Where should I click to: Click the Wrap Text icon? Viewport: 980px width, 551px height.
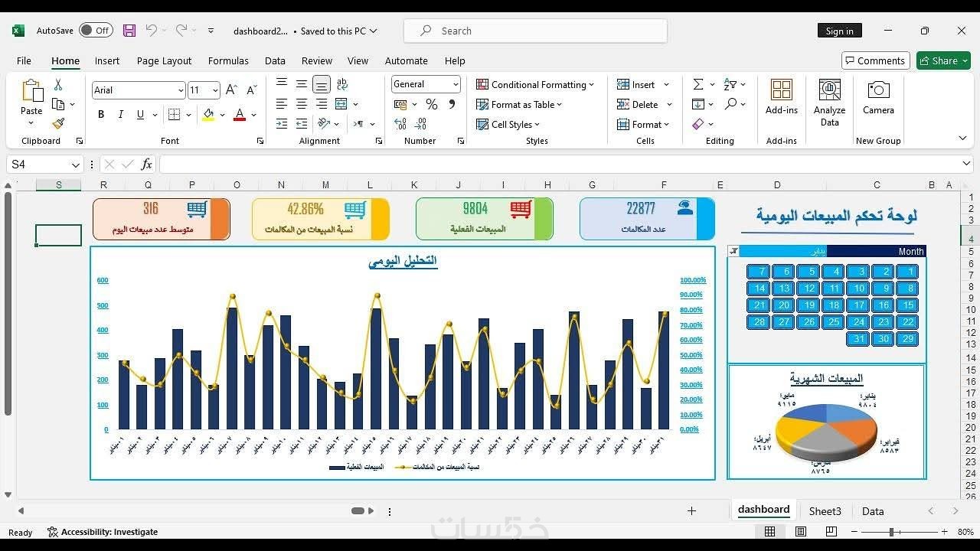[341, 83]
